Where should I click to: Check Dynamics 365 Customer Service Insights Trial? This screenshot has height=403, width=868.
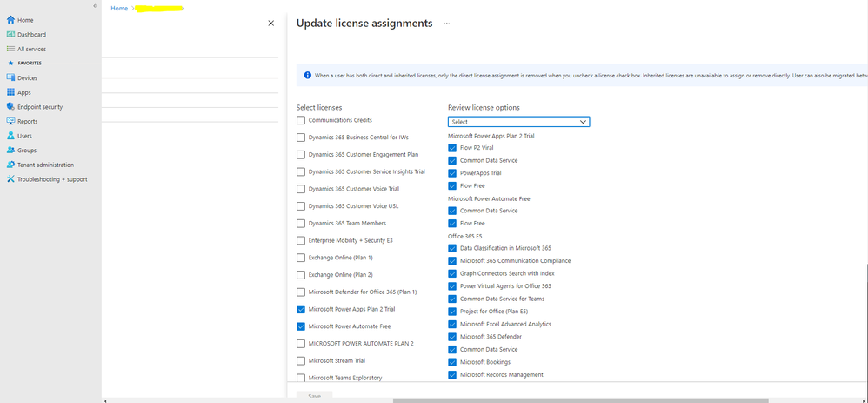tap(301, 171)
